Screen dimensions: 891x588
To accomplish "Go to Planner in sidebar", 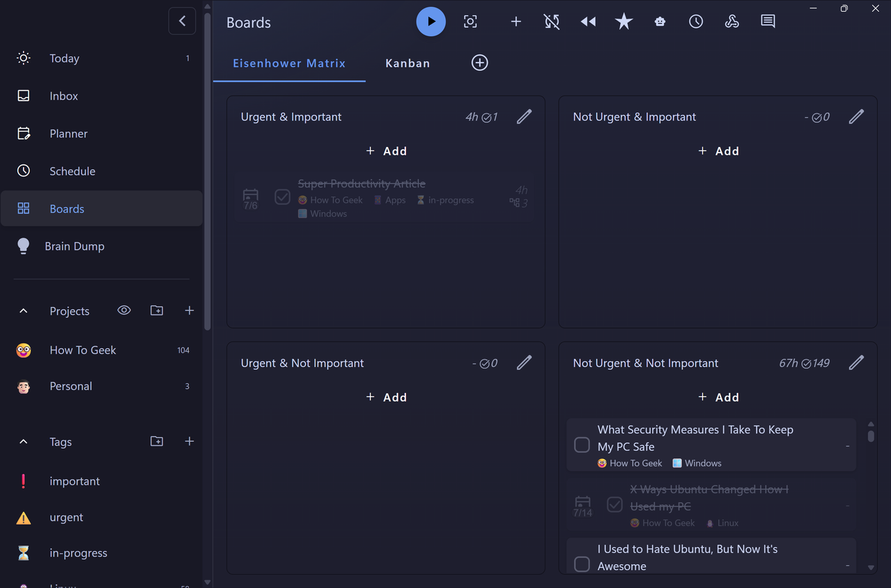I will [x=102, y=134].
